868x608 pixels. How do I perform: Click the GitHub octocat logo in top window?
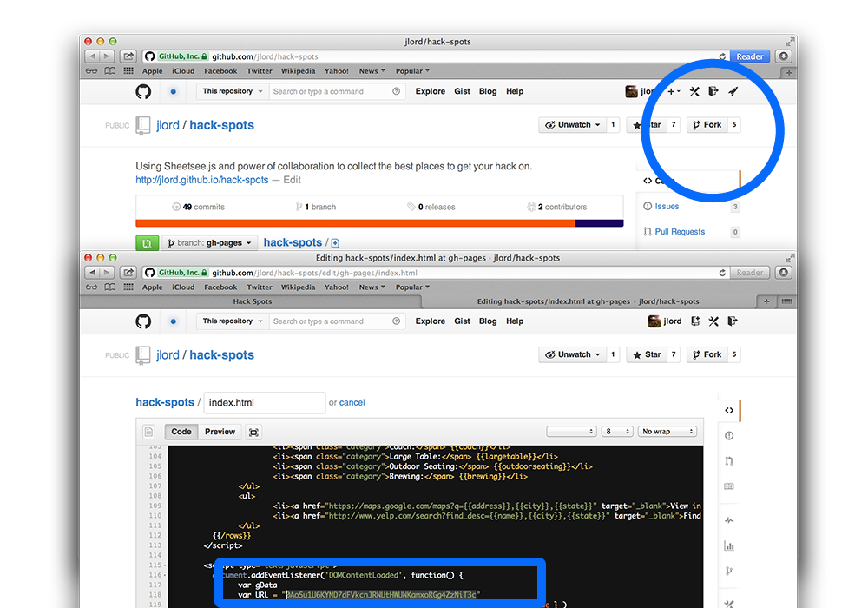click(143, 91)
